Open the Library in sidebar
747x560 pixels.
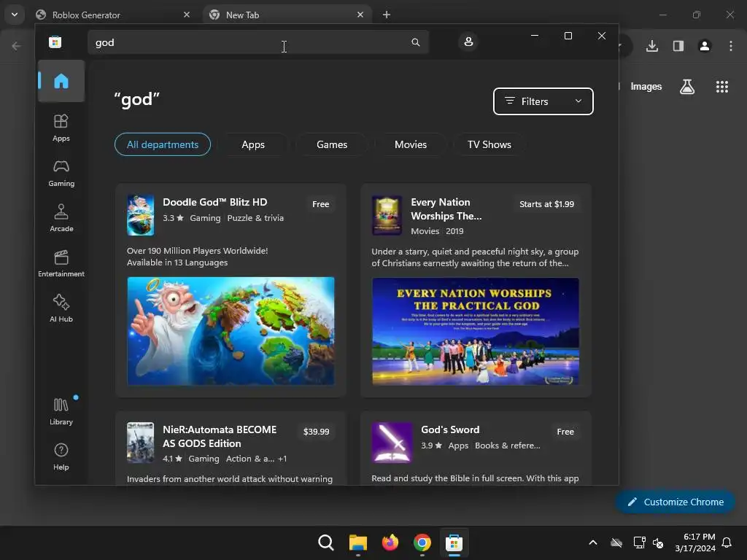[x=61, y=411]
